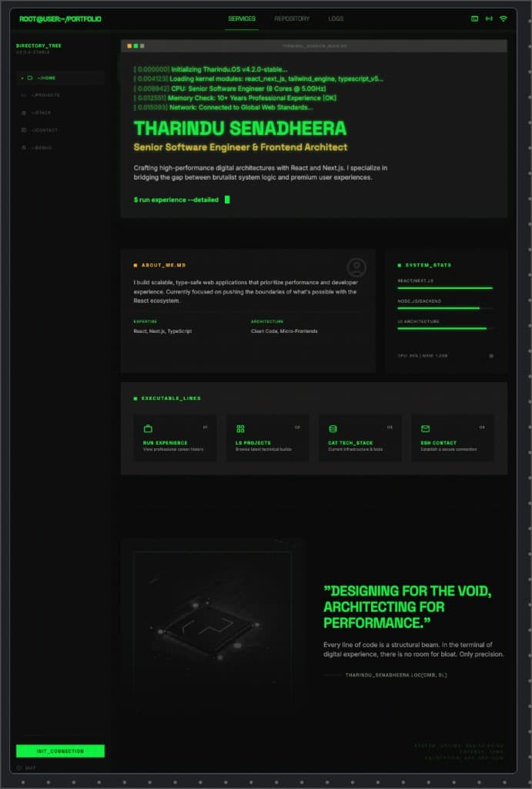The width and height of the screenshot is (532, 789).
Task: Click the grey terminal window dot
Action: click(x=142, y=45)
